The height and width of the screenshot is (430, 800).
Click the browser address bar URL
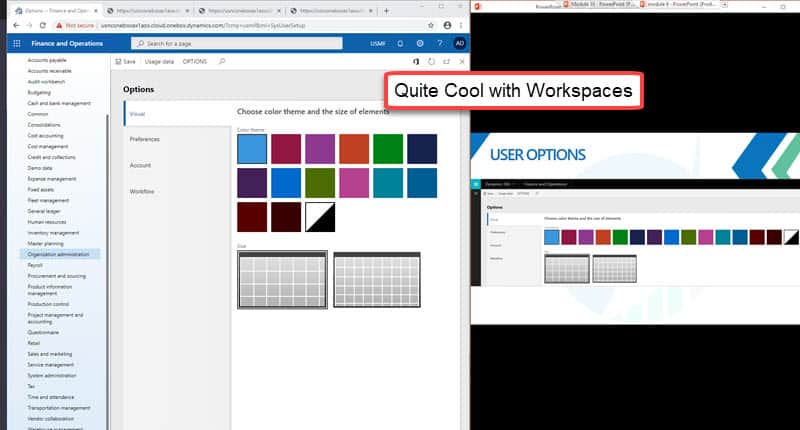[x=203, y=25]
